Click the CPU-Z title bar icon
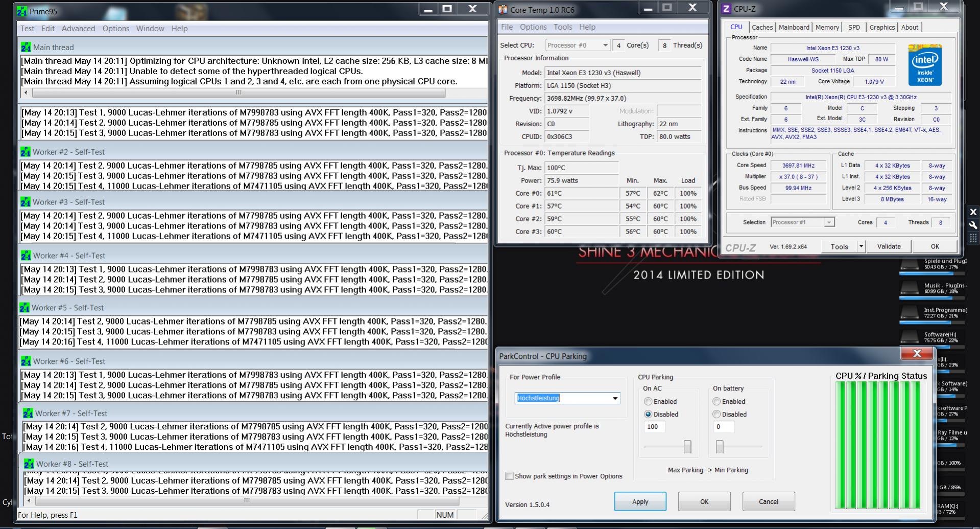This screenshot has height=529, width=980. (726, 9)
